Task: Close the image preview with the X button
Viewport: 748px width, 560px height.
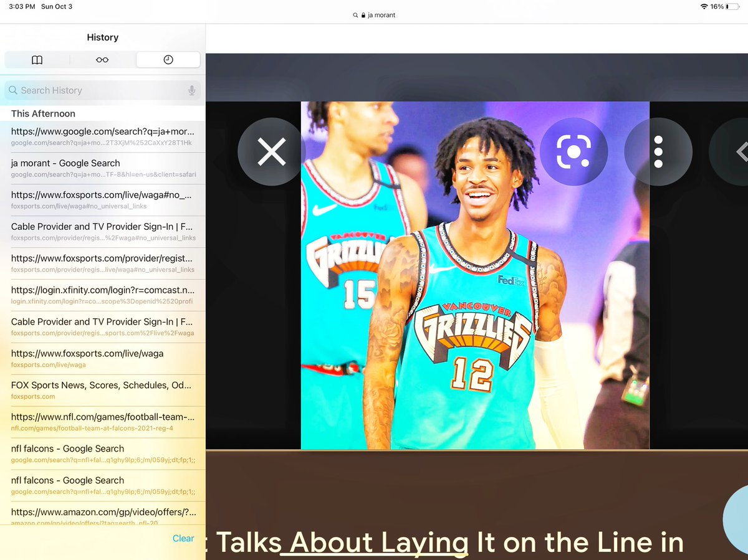Action: [272, 151]
